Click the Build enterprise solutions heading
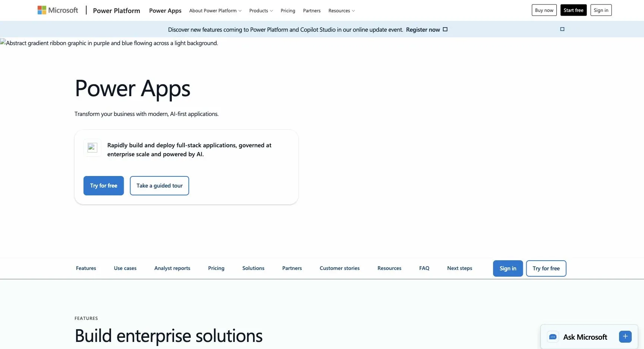The image size is (644, 349). 169,336
